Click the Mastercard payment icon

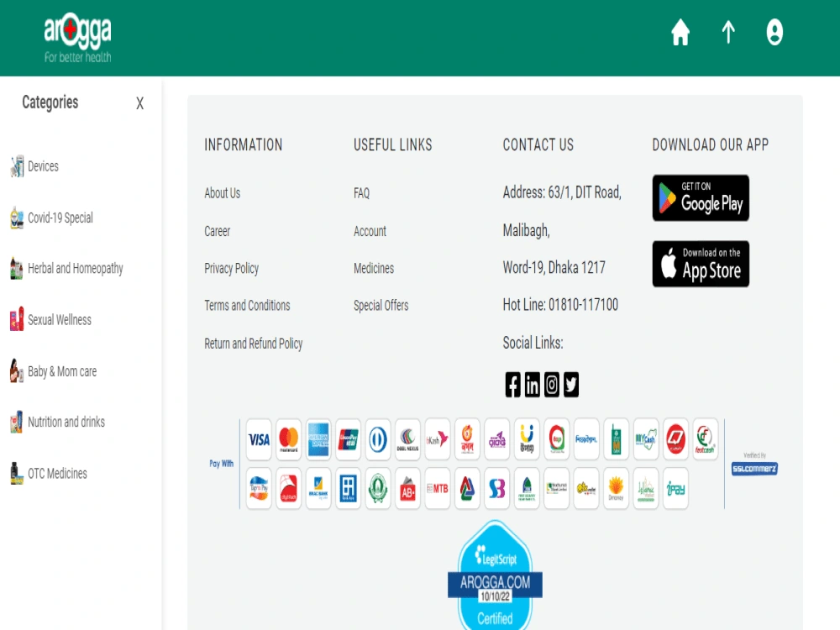289,440
